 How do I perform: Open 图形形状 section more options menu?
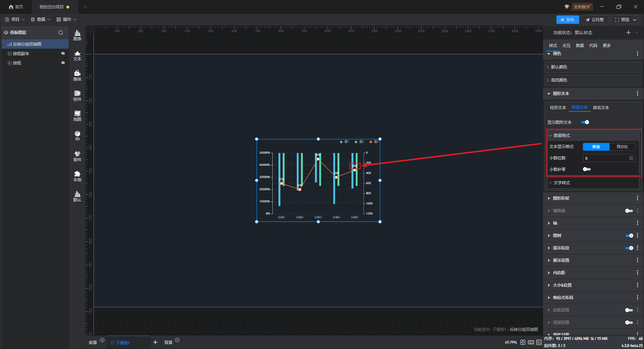pyautogui.click(x=637, y=198)
